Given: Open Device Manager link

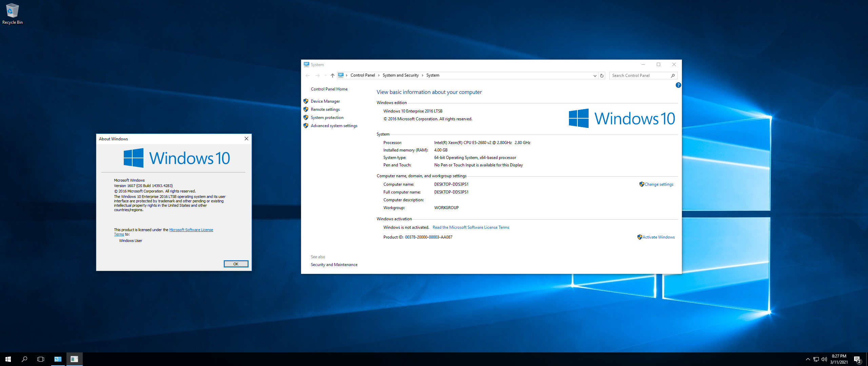Looking at the screenshot, I should [325, 101].
